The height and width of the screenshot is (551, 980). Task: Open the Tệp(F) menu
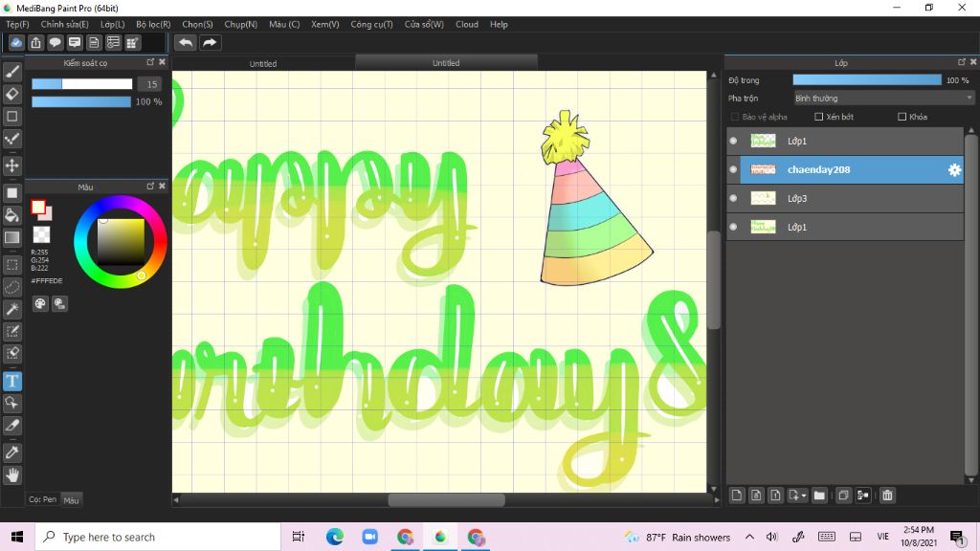(17, 24)
